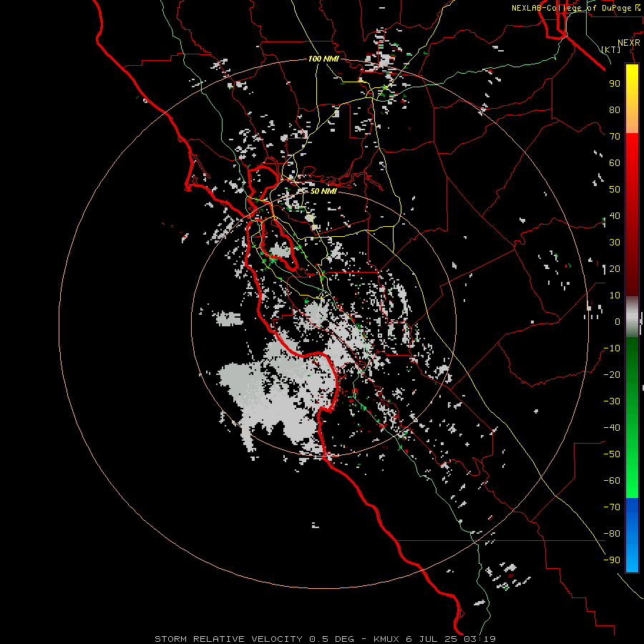This screenshot has height=644, width=644.
Task: Click the "-20" velocity scale label
Action: [612, 374]
